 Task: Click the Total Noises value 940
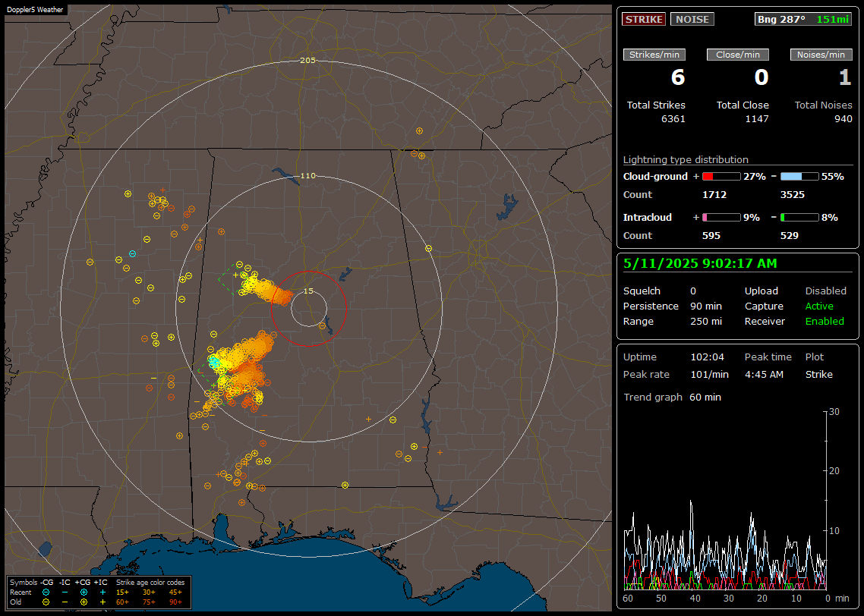tap(843, 119)
